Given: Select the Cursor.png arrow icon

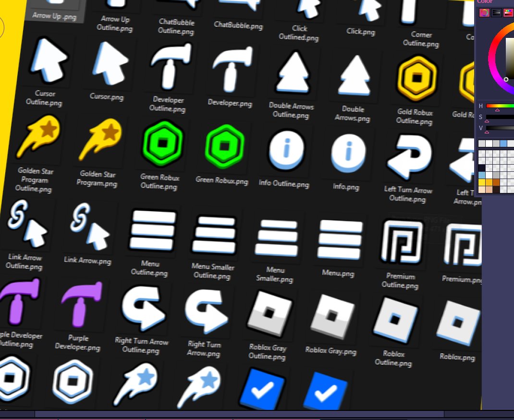Looking at the screenshot, I should pos(110,63).
